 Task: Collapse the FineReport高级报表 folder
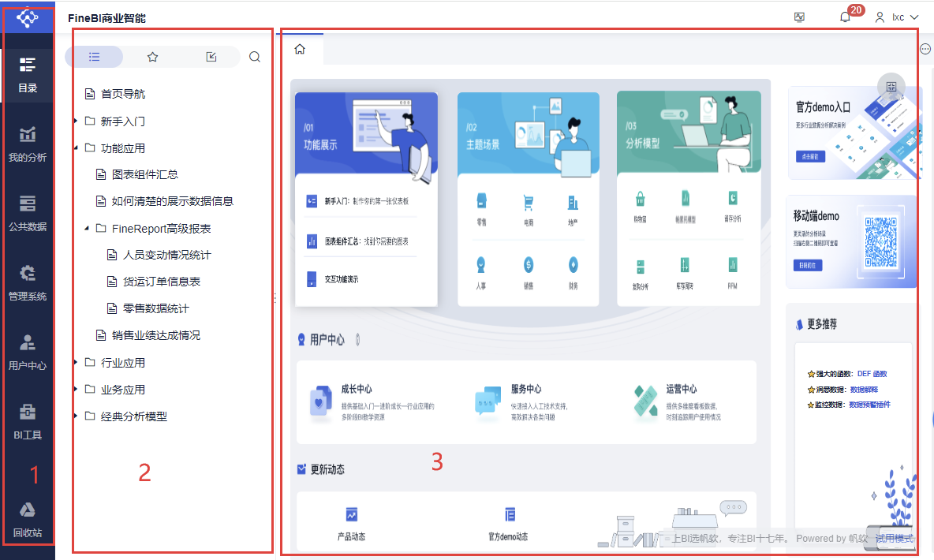point(87,228)
